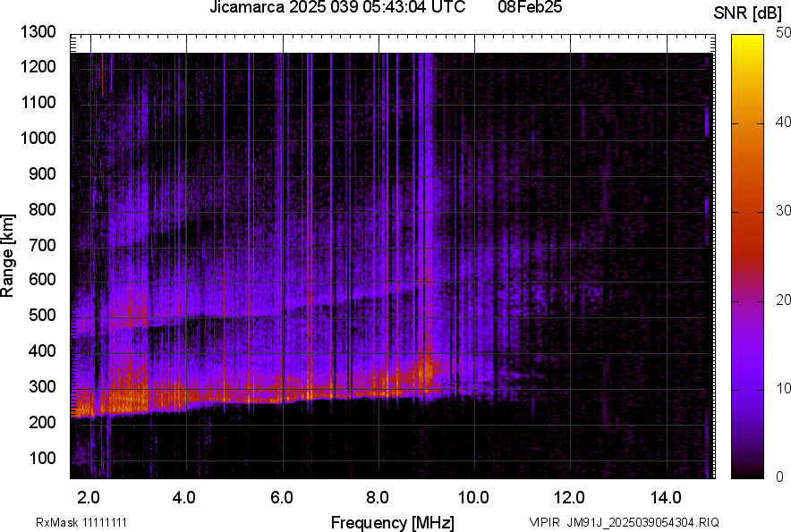Click the SNR [dB] colorbar heading
Viewport: 791px width, 532px height.
[x=750, y=13]
